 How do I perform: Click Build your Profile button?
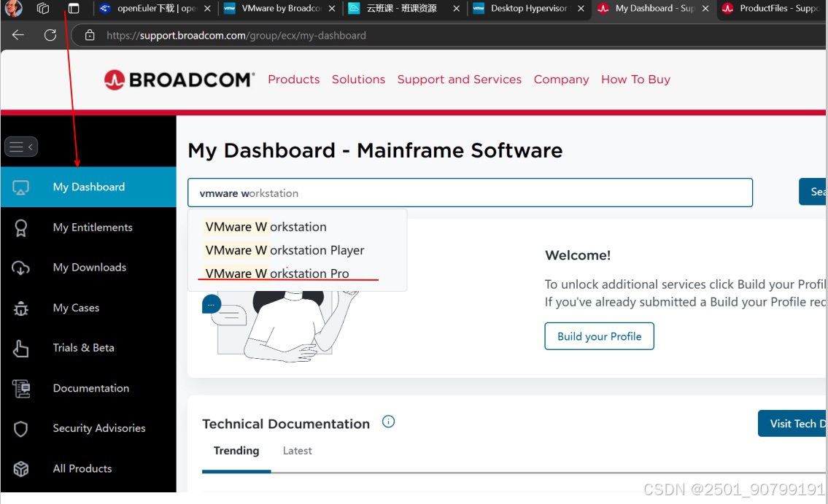pos(600,336)
